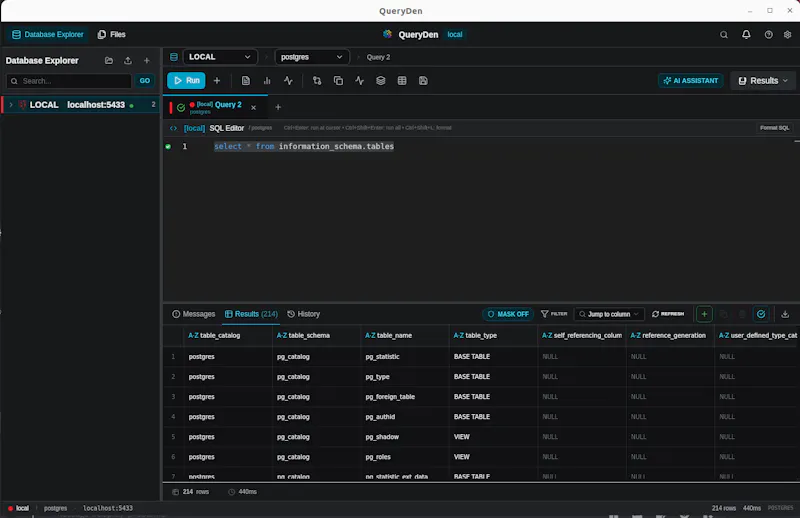Click the open folder icon in Database Explorer
This screenshot has width=800, height=518.
109,61
